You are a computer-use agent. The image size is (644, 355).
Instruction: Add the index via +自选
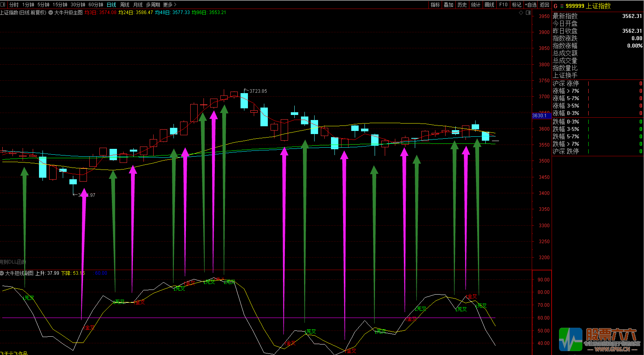(531, 5)
